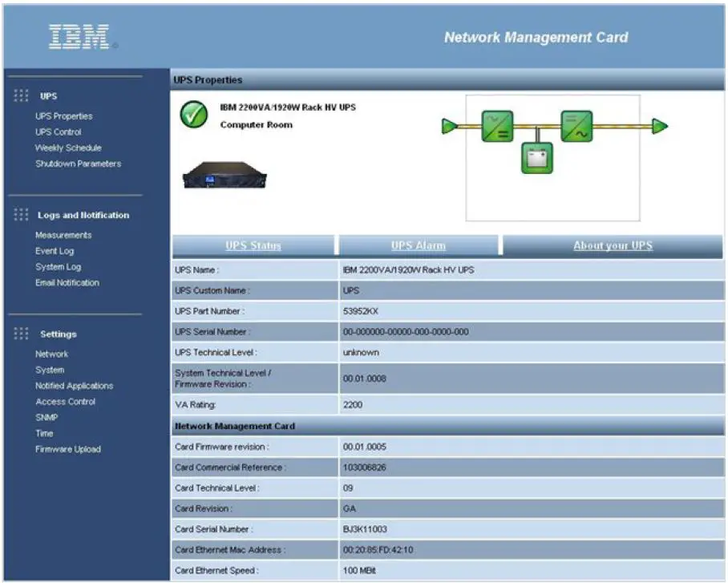This screenshot has width=728, height=583.
Task: Open the Weekly Schedule page
Action: tap(68, 148)
